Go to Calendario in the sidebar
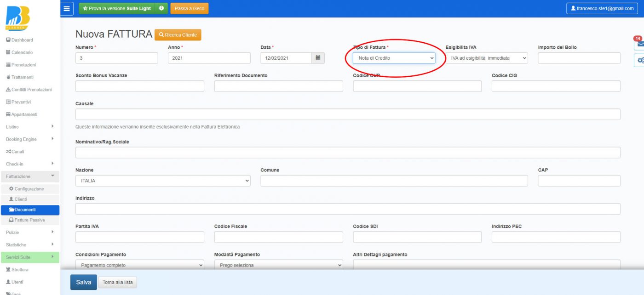The height and width of the screenshot is (295, 644). tap(19, 52)
